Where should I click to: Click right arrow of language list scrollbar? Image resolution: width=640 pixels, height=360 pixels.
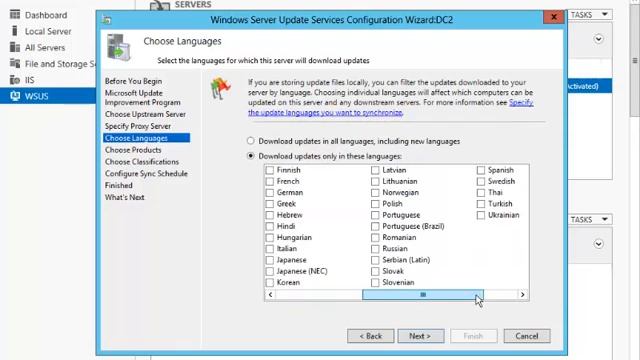pos(522,295)
